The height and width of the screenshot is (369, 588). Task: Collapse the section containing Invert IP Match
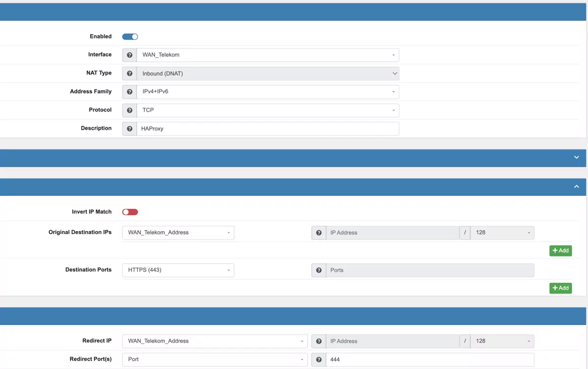tap(576, 186)
